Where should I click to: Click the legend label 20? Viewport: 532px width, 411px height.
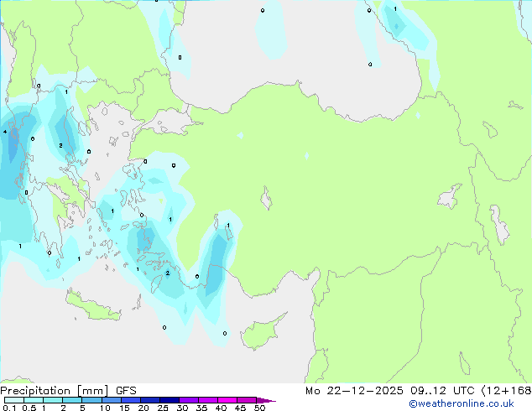(143, 408)
